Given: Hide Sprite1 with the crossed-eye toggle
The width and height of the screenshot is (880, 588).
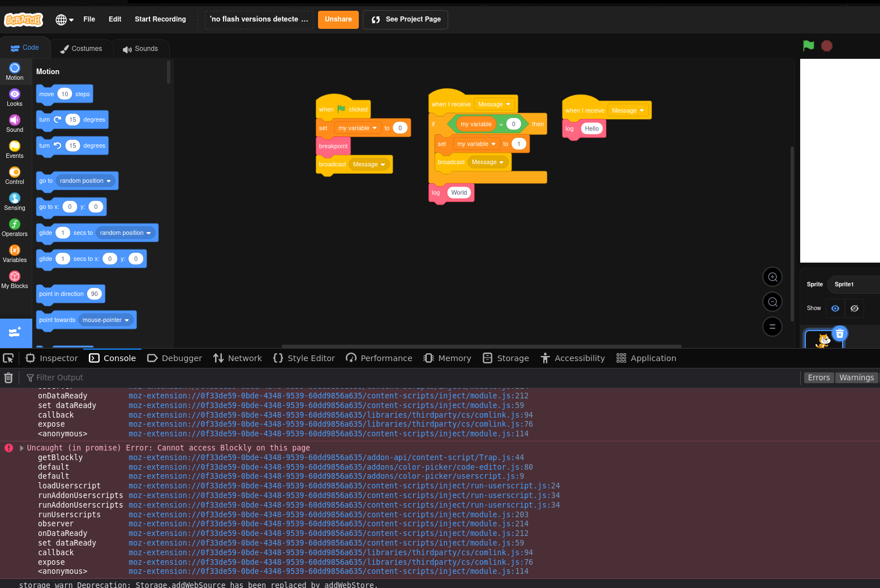Looking at the screenshot, I should tap(855, 308).
